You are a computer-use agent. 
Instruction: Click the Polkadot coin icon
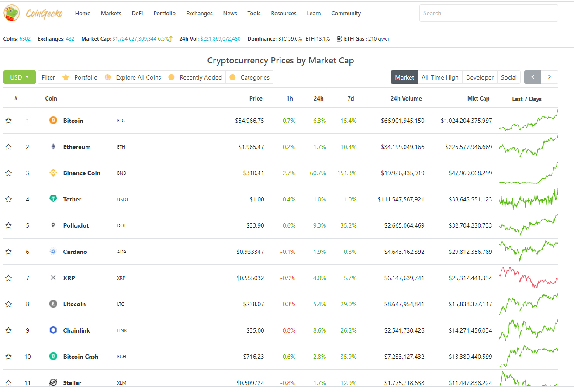(x=53, y=225)
